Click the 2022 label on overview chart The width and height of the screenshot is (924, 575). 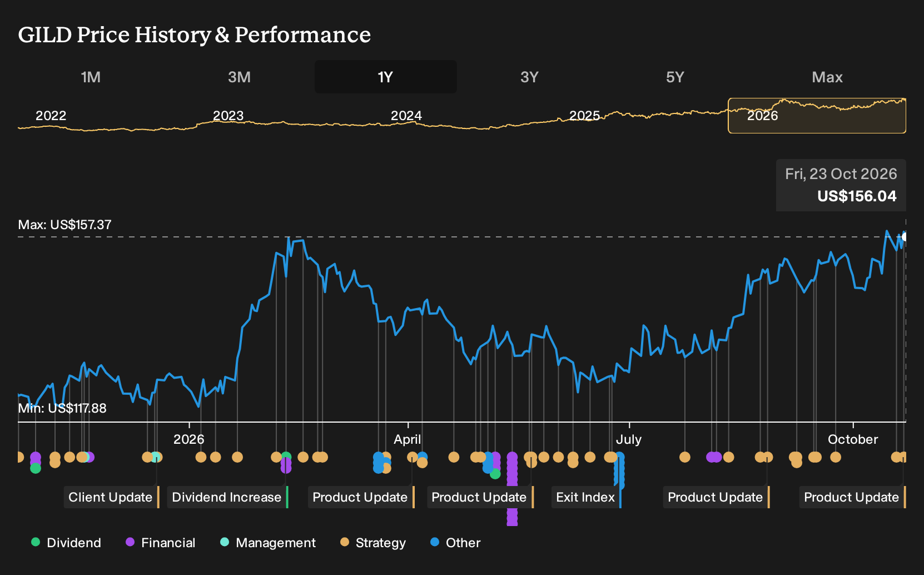(x=51, y=116)
